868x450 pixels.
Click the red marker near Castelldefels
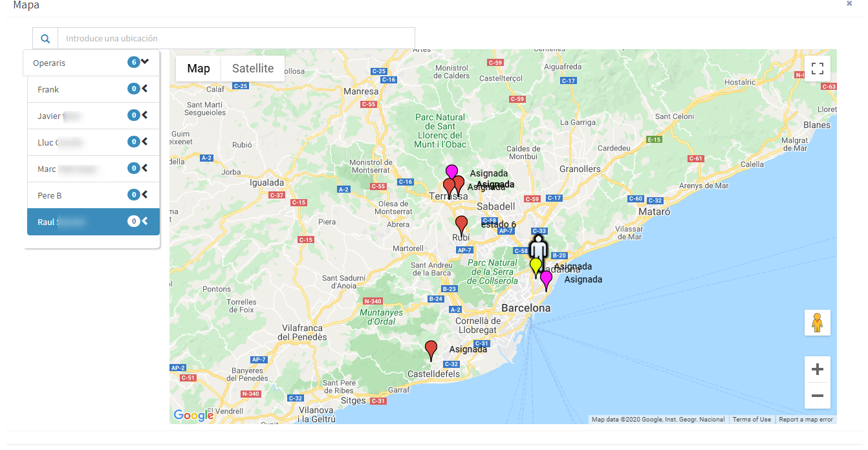pos(431,350)
